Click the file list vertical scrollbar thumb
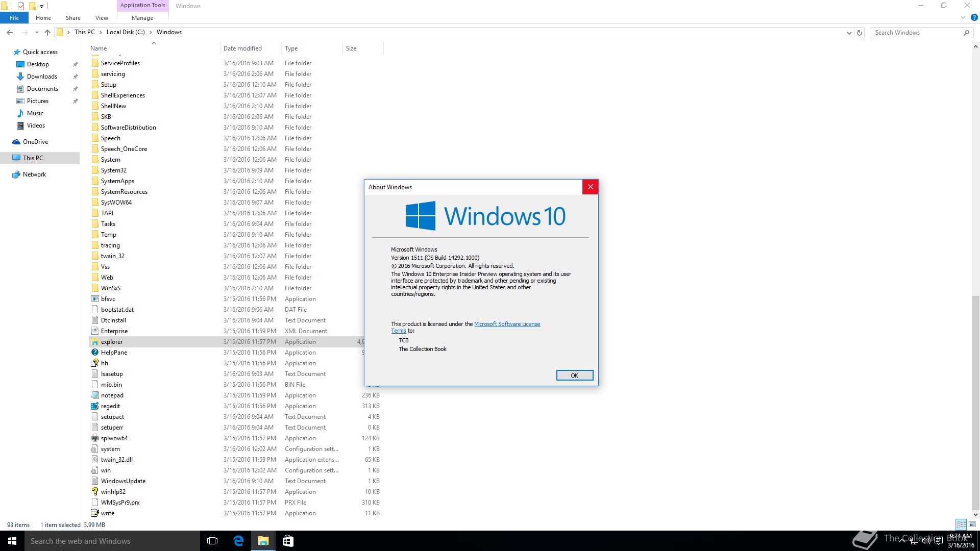 (975, 403)
